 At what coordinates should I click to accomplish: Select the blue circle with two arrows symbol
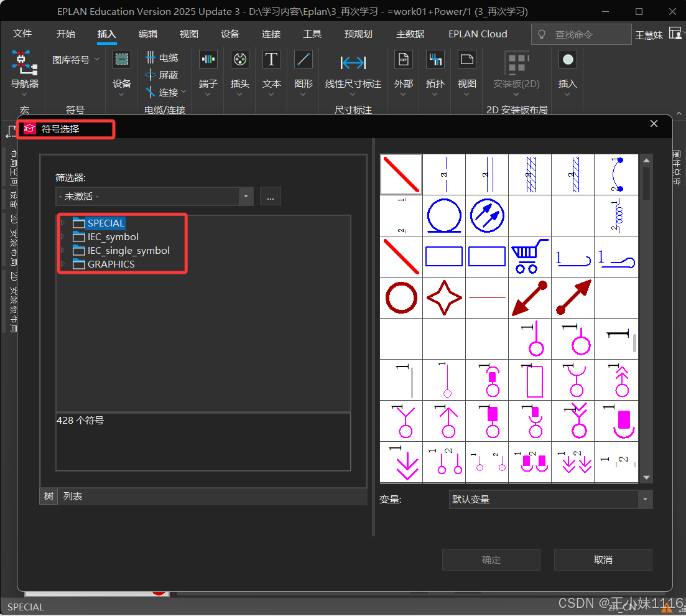click(487, 215)
